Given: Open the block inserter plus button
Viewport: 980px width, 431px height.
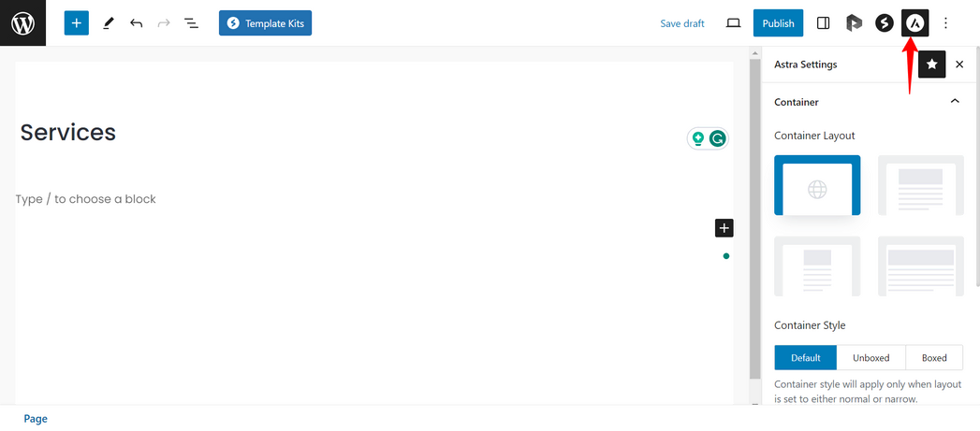Looking at the screenshot, I should click(77, 23).
